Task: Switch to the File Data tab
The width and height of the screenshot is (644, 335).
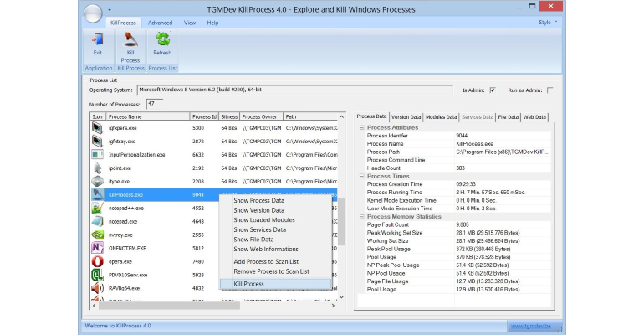Action: click(x=508, y=117)
